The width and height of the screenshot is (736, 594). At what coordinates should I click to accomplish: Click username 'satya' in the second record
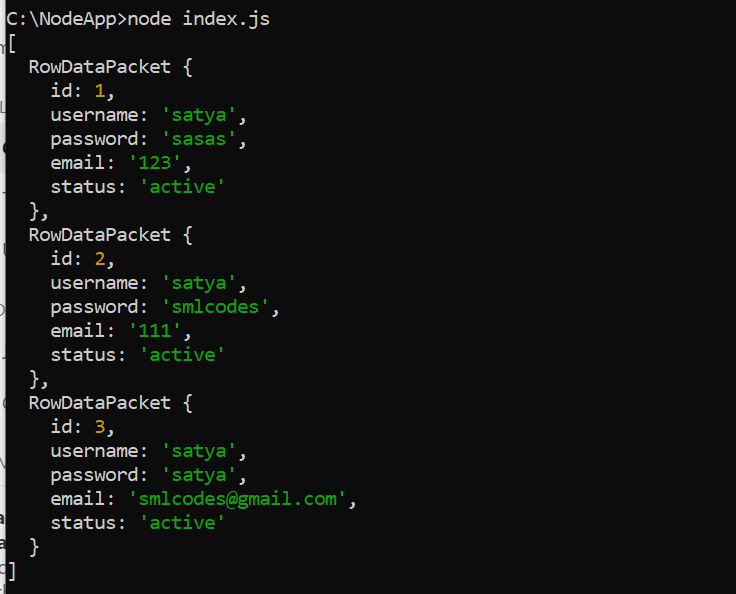pyautogui.click(x=199, y=283)
